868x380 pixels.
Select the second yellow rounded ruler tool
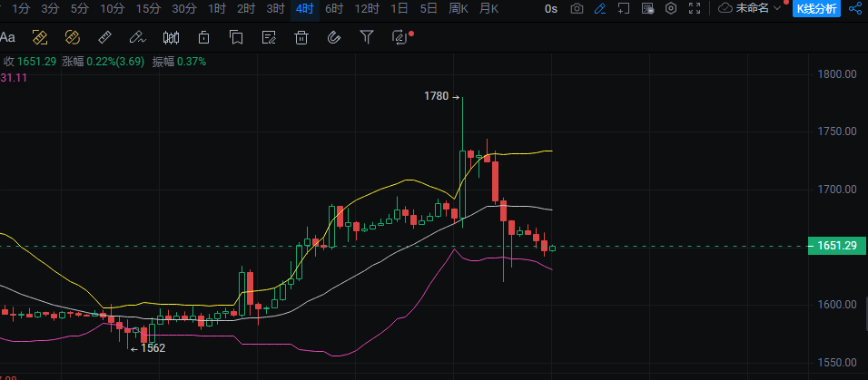coord(73,37)
